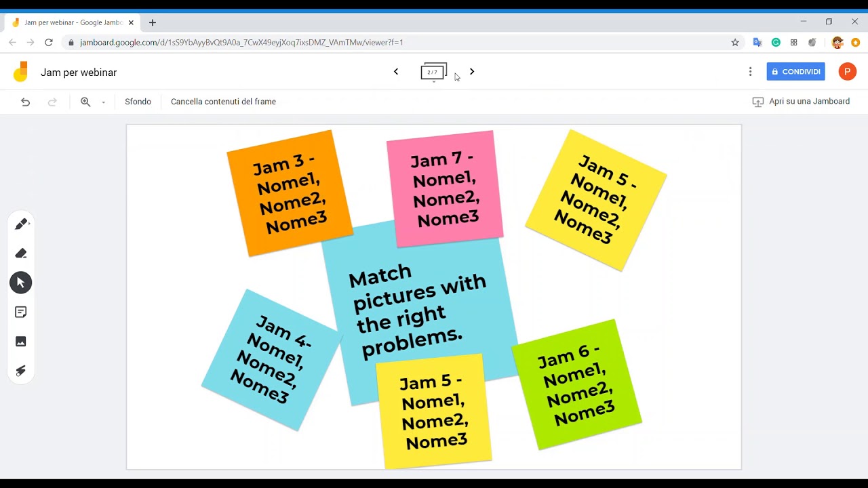Redo the last undone action
This screenshot has width=868, height=488.
pos(52,102)
